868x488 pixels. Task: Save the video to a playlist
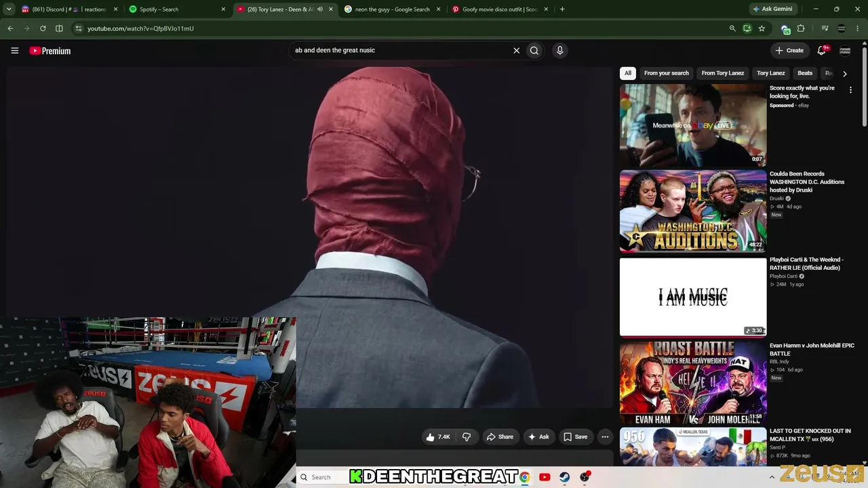576,437
